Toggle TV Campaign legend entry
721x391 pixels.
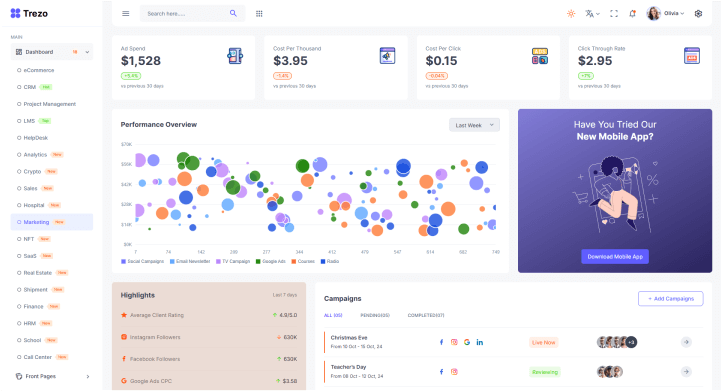(x=233, y=261)
